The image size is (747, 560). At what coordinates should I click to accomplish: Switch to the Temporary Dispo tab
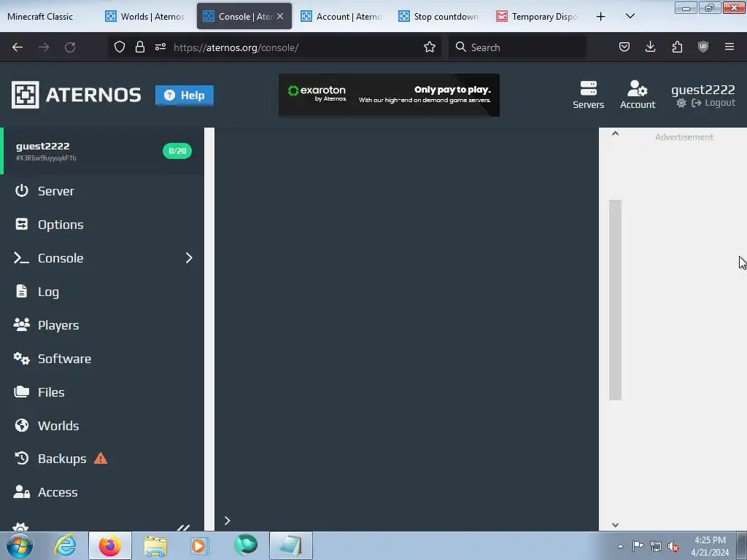point(538,16)
